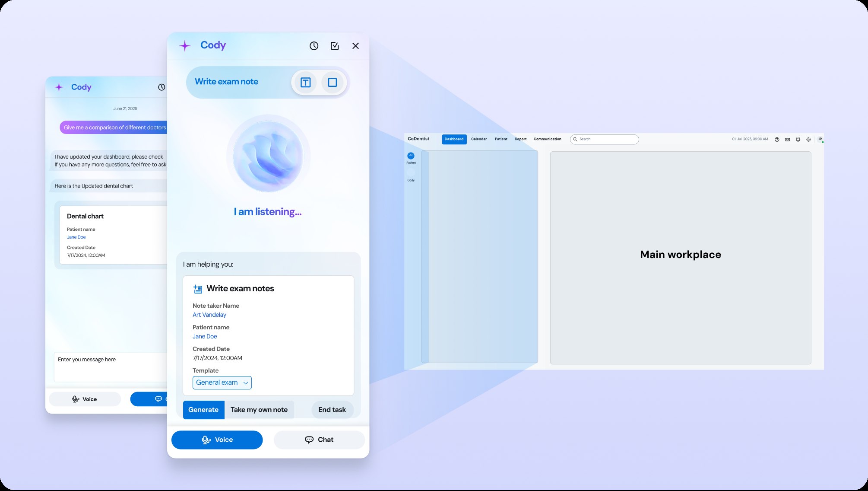
Task: Open the settings gear icon in CoDentist
Action: point(809,140)
